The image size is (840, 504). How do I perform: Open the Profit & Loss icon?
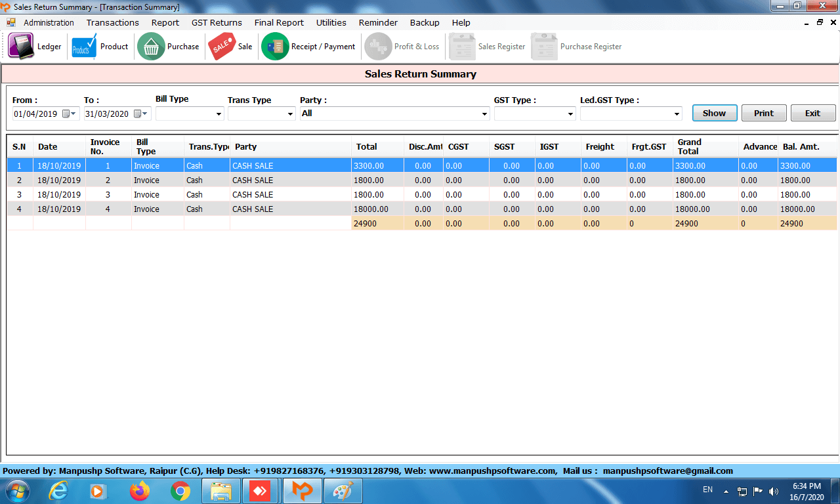pos(378,47)
